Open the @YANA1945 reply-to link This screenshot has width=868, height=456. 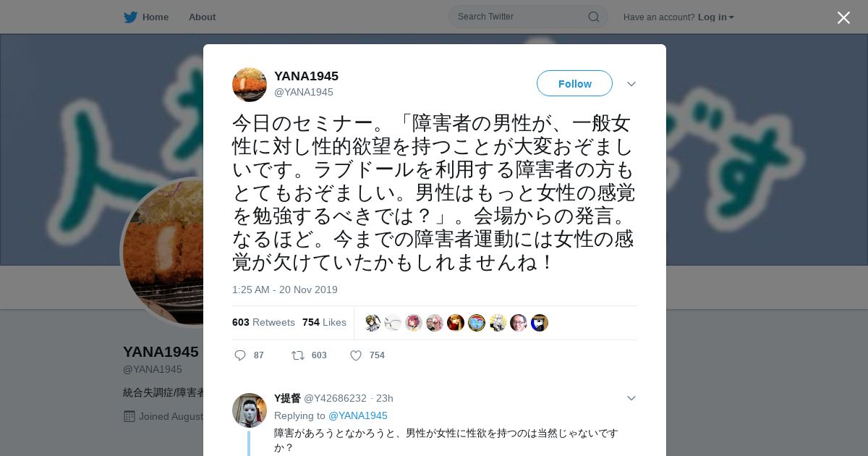tap(358, 415)
